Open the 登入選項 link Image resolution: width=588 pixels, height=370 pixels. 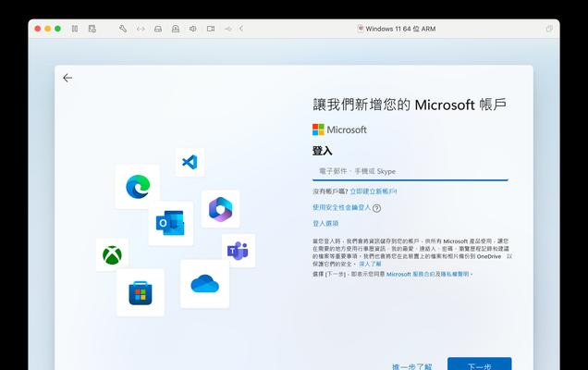click(x=325, y=223)
